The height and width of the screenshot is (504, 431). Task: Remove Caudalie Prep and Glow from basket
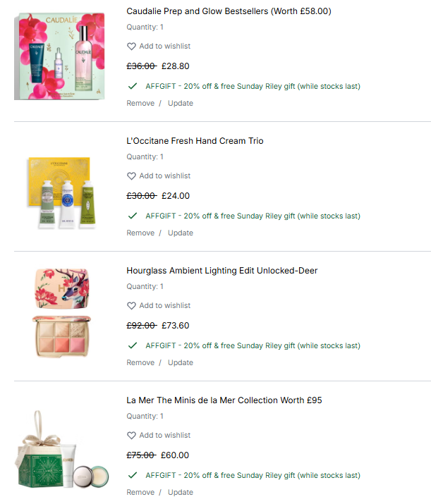coord(140,103)
